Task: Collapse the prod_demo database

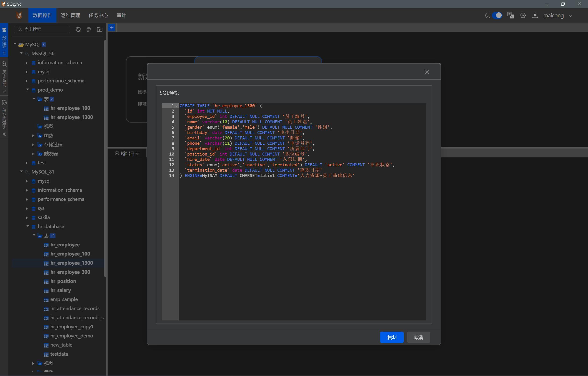Action: coord(28,90)
